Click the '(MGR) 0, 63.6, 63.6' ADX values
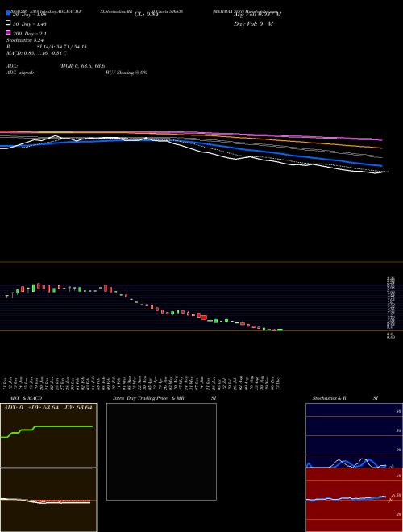Screen dimensions: 403x532 point(82,66)
